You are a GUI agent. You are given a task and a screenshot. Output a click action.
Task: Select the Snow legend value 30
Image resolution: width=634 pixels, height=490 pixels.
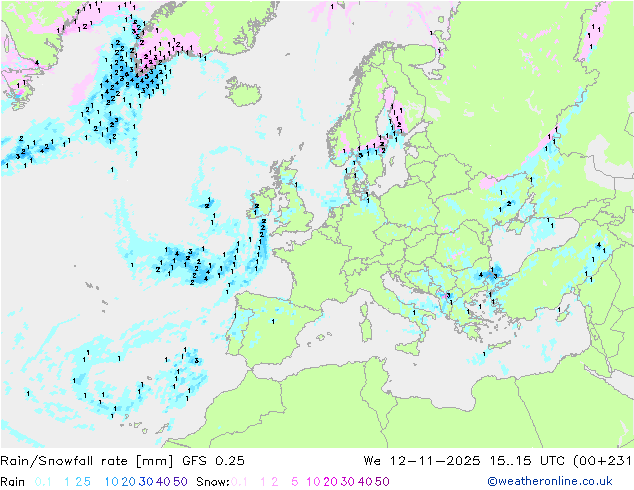click(x=347, y=482)
